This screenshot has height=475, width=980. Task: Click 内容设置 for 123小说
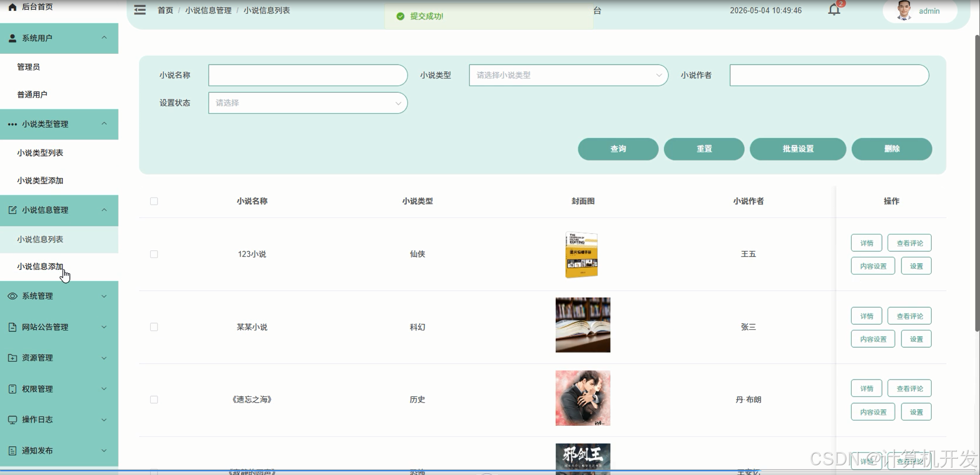click(873, 266)
